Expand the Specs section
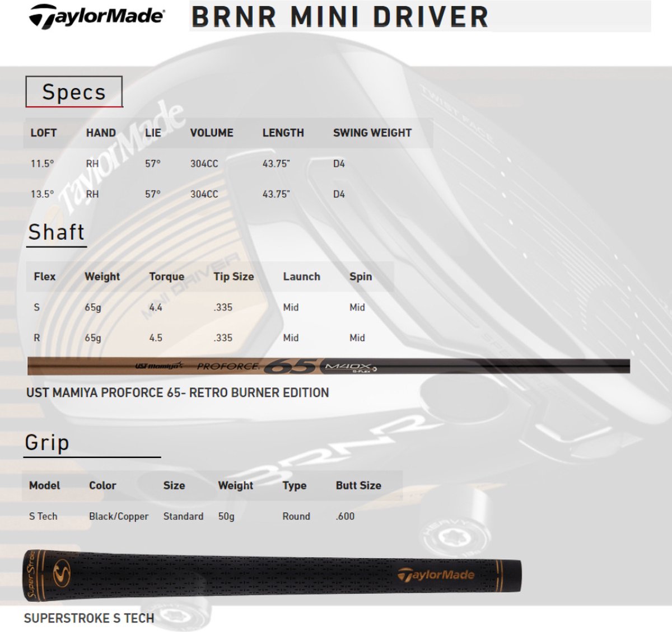 tap(74, 92)
